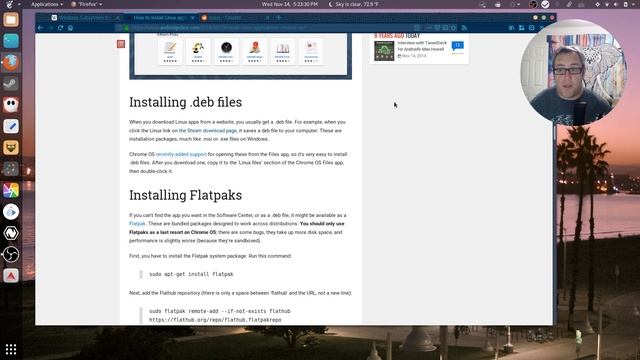Open Steam from the dock

pyautogui.click(x=11, y=84)
